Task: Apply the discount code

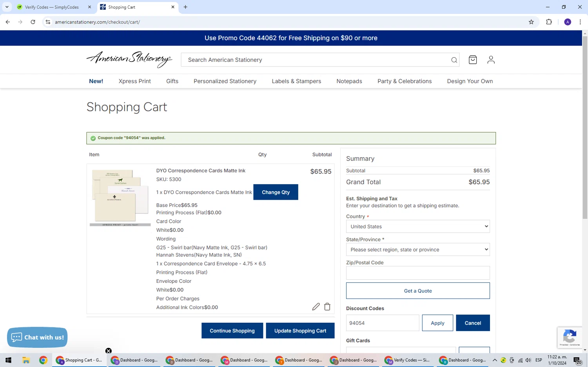Action: click(437, 323)
